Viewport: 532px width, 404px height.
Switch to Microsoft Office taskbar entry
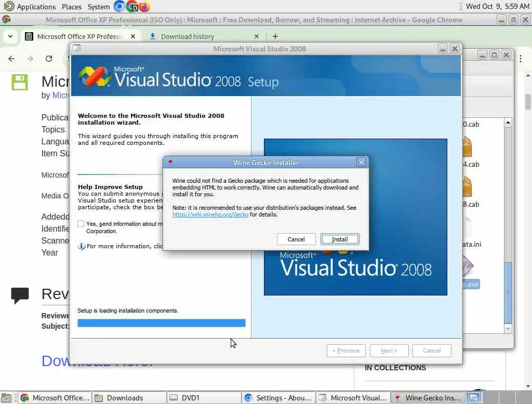click(x=55, y=398)
